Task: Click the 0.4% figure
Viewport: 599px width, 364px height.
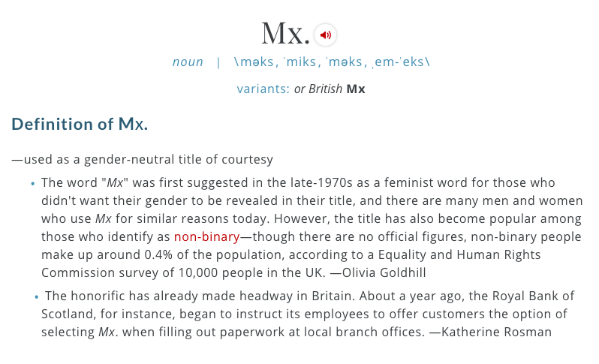Action: coord(158,254)
